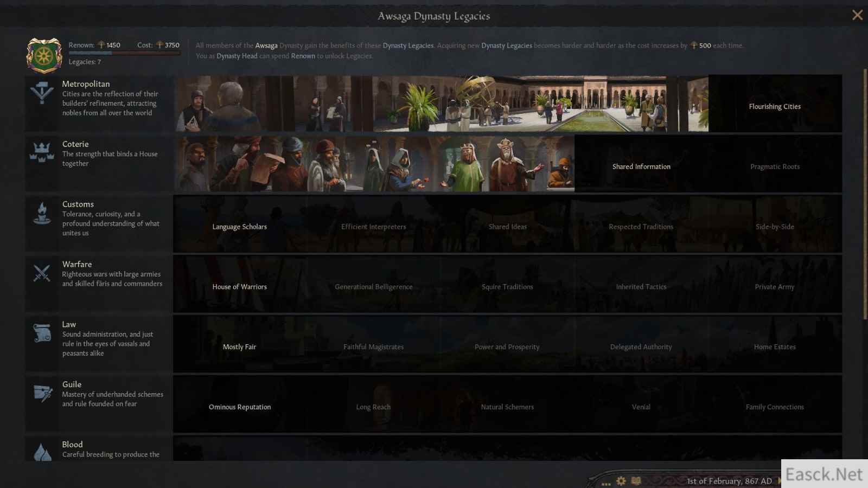Click the legacies list vertical scrollbar
The height and width of the screenshot is (488, 868).
click(865, 195)
